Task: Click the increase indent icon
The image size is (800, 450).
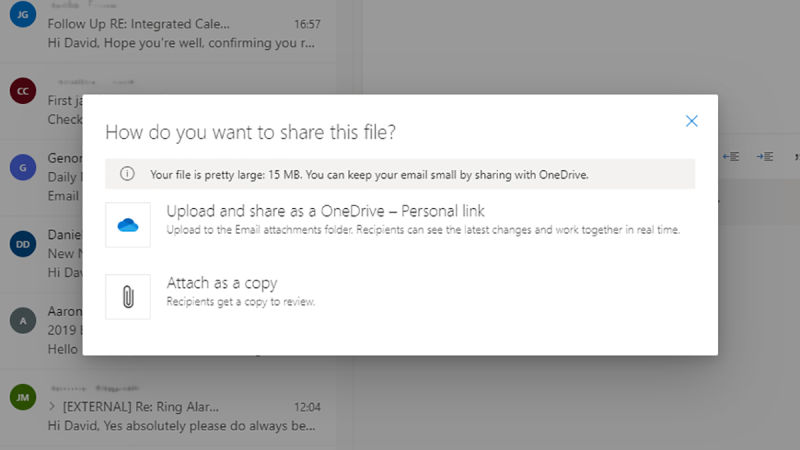Action: (x=764, y=157)
